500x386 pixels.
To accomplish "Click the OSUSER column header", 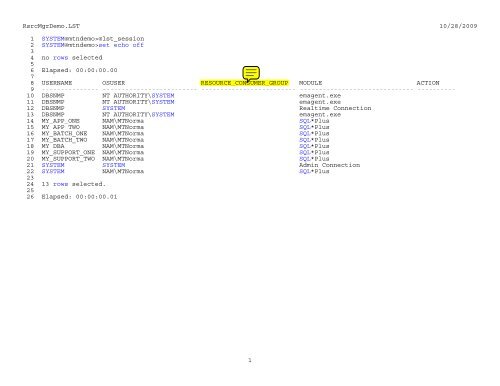I will [114, 83].
